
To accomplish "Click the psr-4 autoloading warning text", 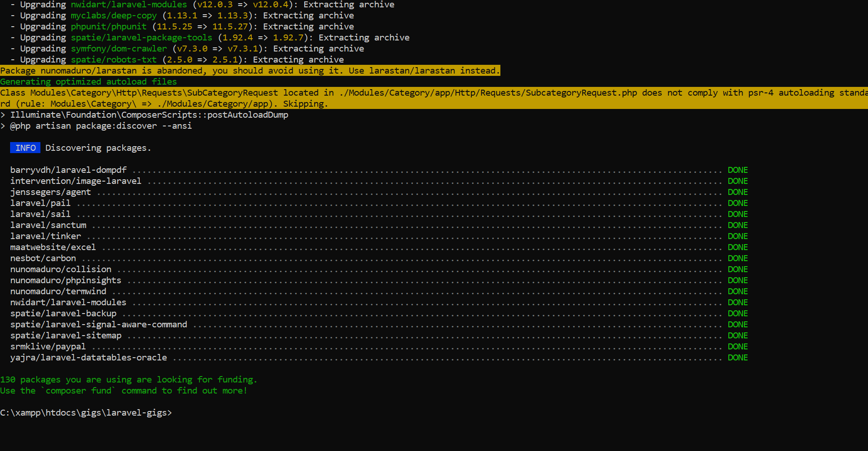I will (414, 92).
